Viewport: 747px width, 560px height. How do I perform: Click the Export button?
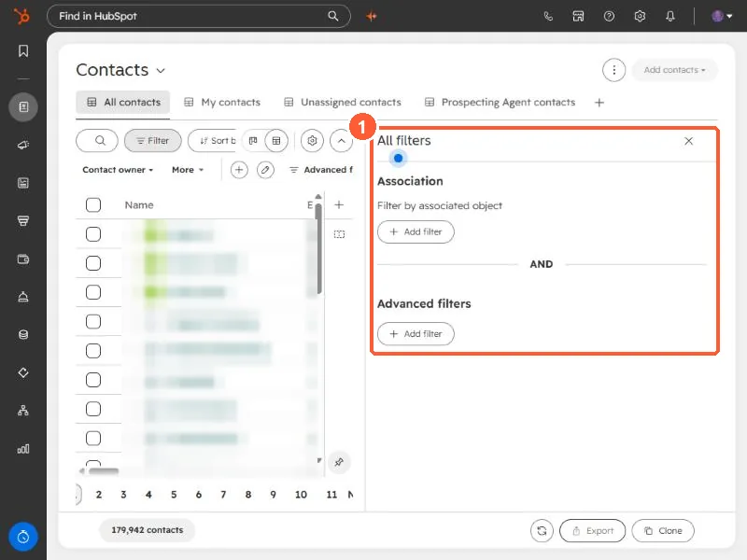tap(592, 530)
